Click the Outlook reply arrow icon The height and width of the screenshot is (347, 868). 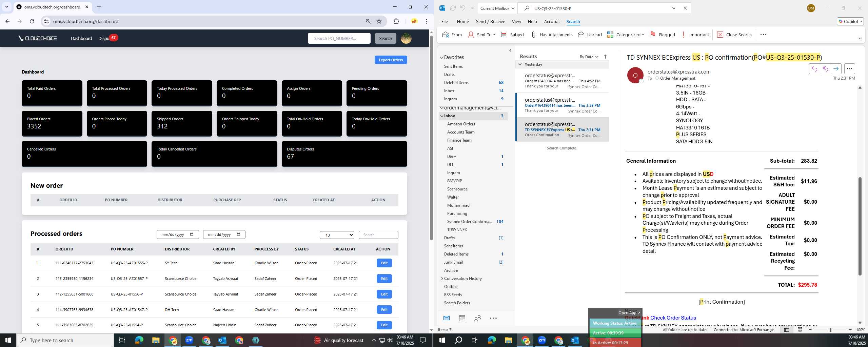814,69
